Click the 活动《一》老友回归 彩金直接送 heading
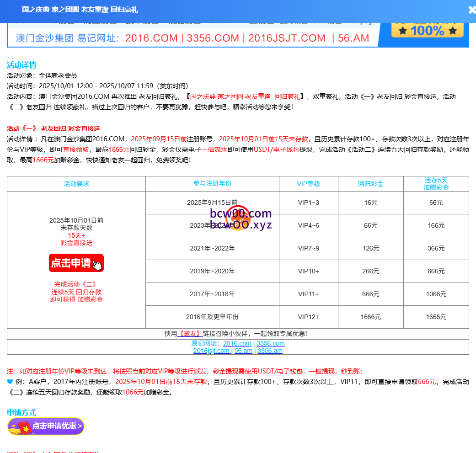The width and height of the screenshot is (476, 453). [53, 128]
